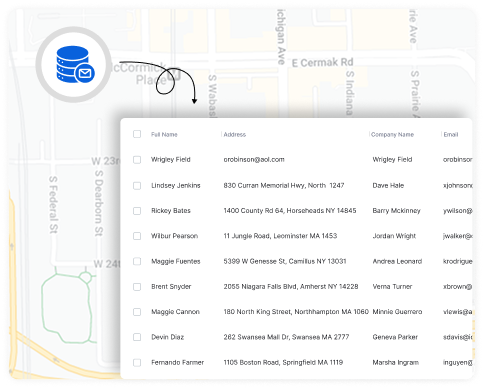Select address 1400 County Rd 64, Horseheads
This screenshot has height=388, width=484.
(290, 211)
